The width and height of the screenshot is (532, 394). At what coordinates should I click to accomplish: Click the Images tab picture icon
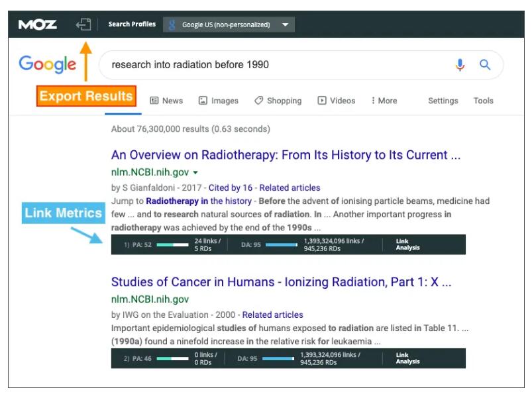[203, 101]
